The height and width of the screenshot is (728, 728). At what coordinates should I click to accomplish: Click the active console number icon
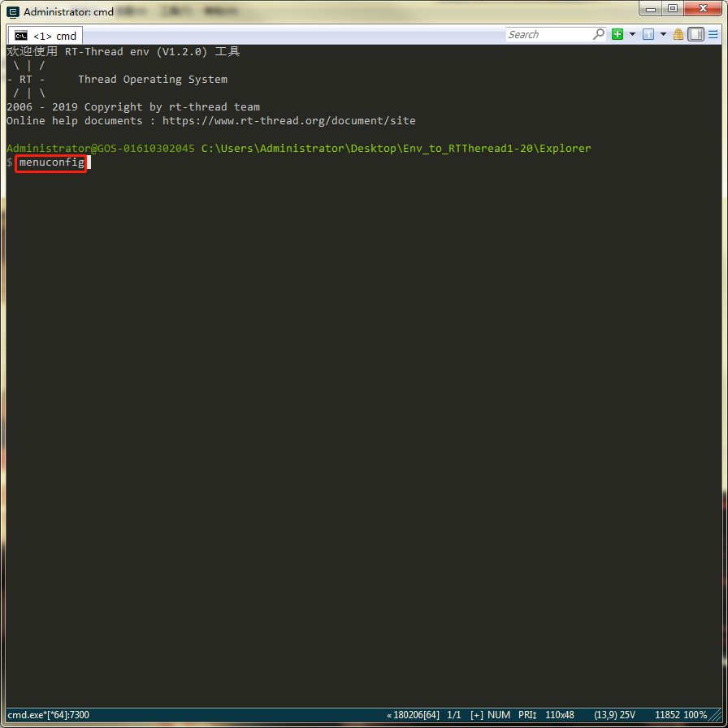[648, 34]
